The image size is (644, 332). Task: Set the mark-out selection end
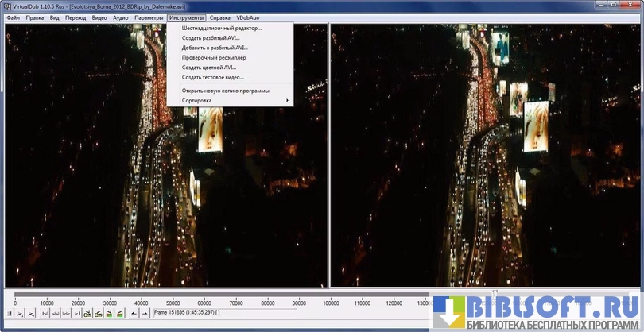coord(144,314)
